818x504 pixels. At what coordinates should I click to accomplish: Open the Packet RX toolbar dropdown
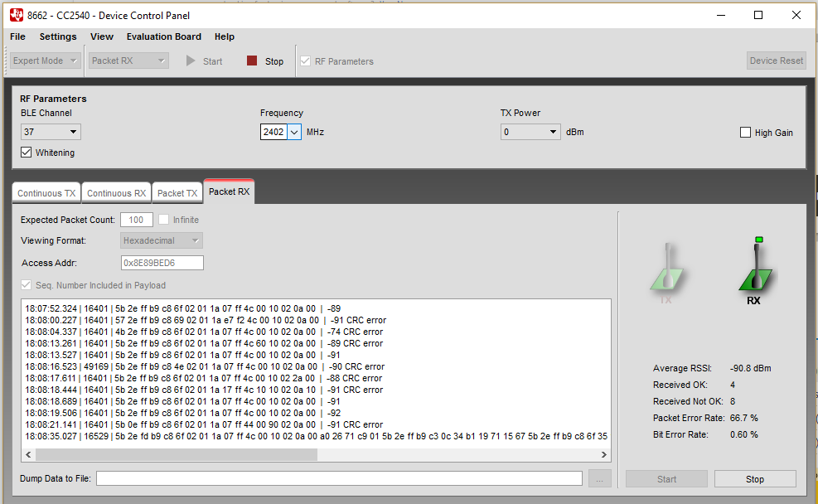pyautogui.click(x=128, y=61)
